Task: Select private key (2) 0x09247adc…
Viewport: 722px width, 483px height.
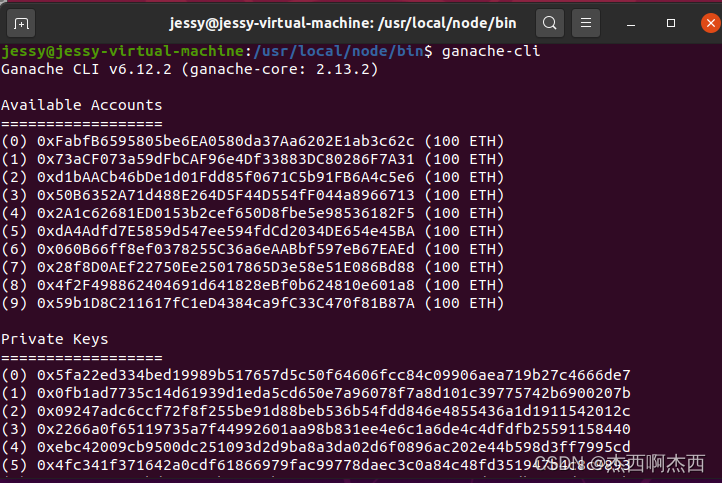Action: pos(334,411)
